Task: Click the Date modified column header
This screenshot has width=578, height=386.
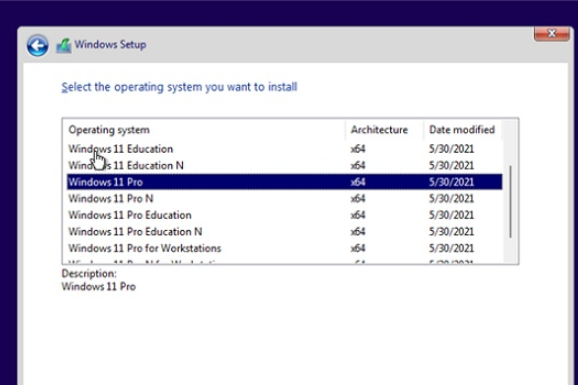Action: tap(463, 130)
